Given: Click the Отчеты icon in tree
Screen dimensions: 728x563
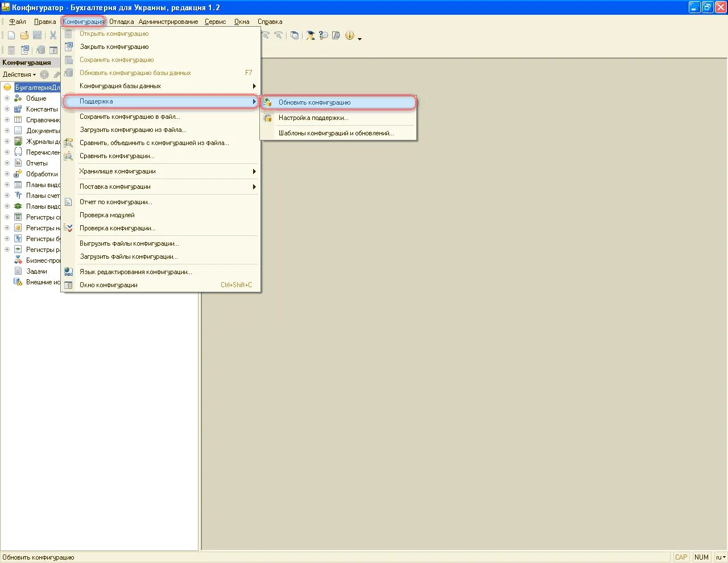Looking at the screenshot, I should coord(18,163).
